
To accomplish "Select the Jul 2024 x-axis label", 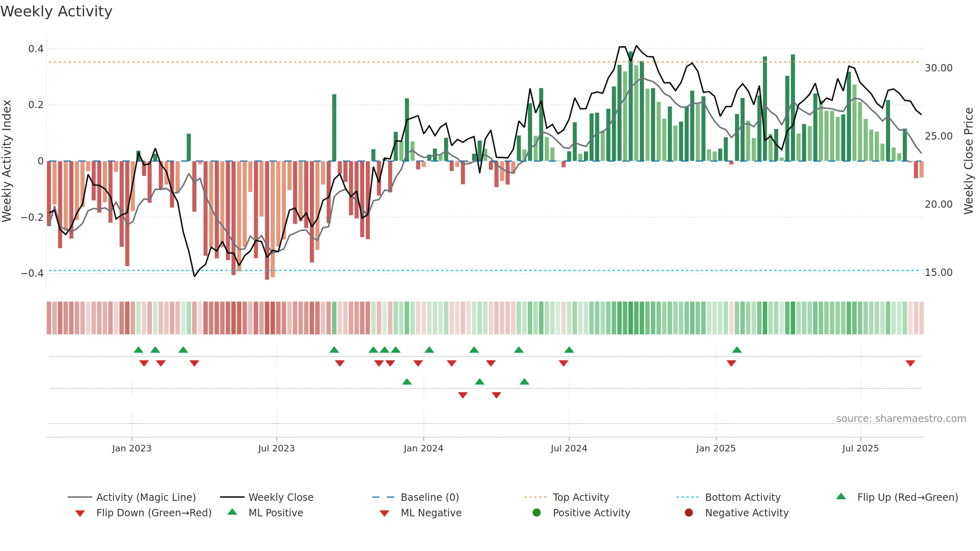I will point(569,448).
